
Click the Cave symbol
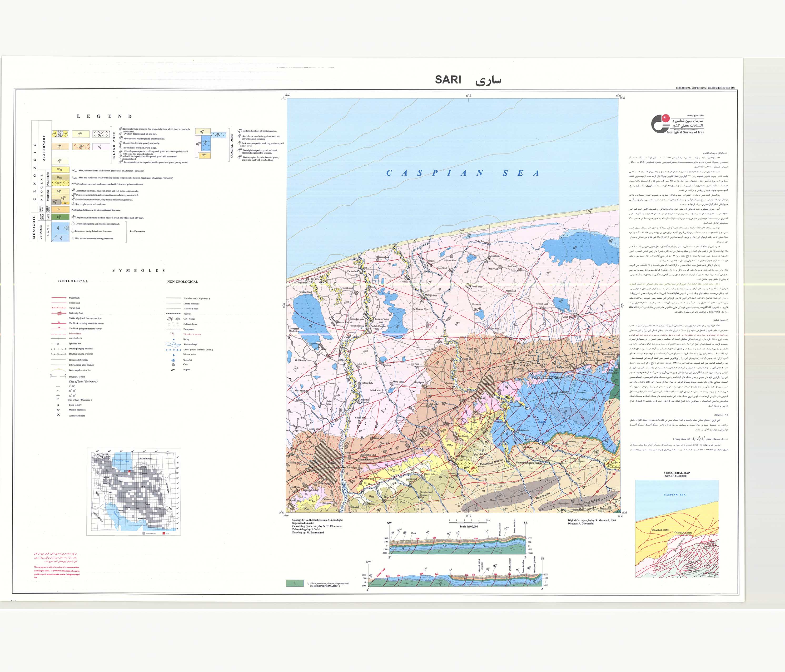[x=173, y=365]
